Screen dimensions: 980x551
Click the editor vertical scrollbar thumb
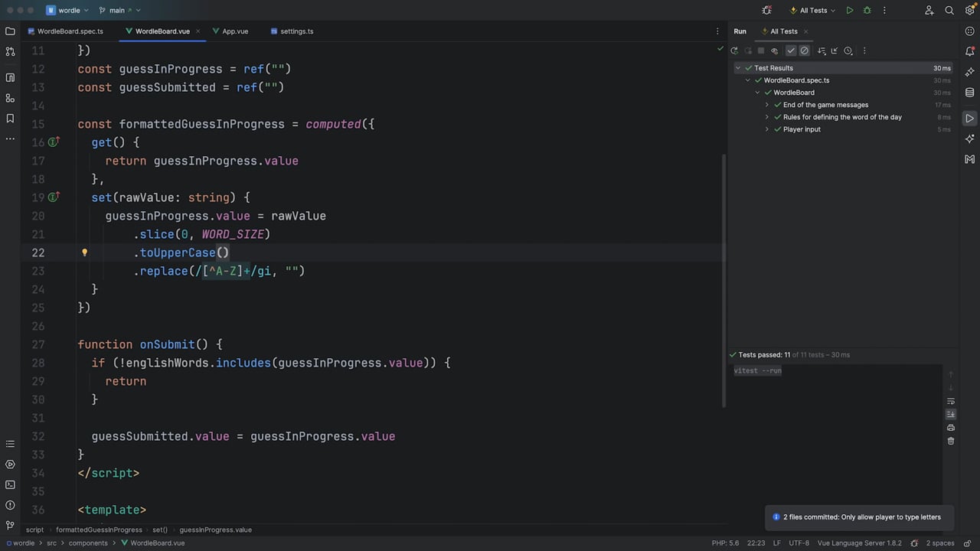tap(723, 281)
